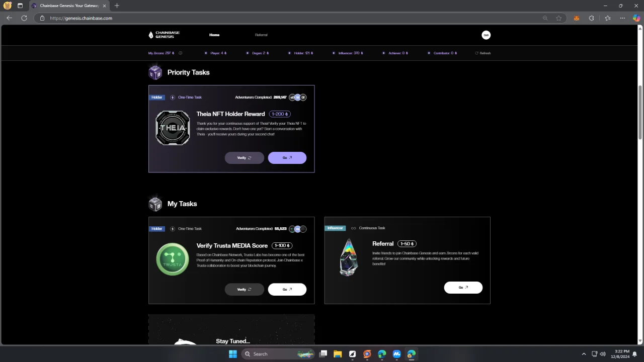Launch File Explorer from the taskbar
Viewport: 644px width, 362px height.
coord(338,354)
